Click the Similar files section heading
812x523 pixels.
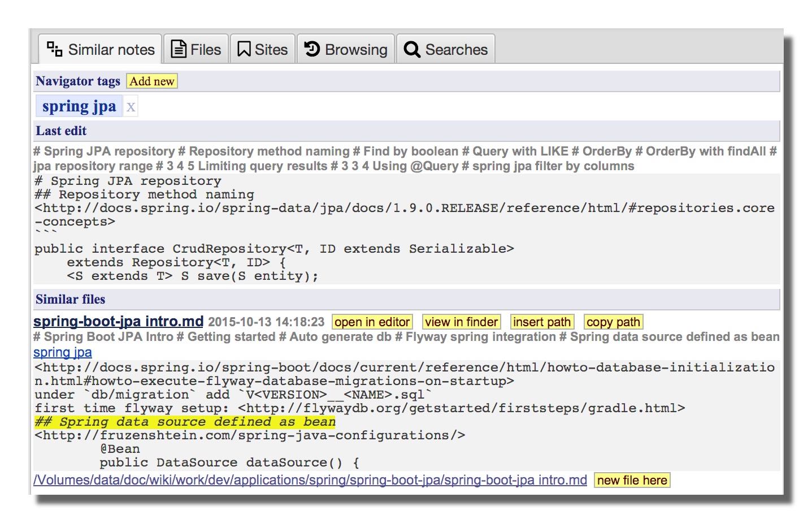click(x=71, y=299)
